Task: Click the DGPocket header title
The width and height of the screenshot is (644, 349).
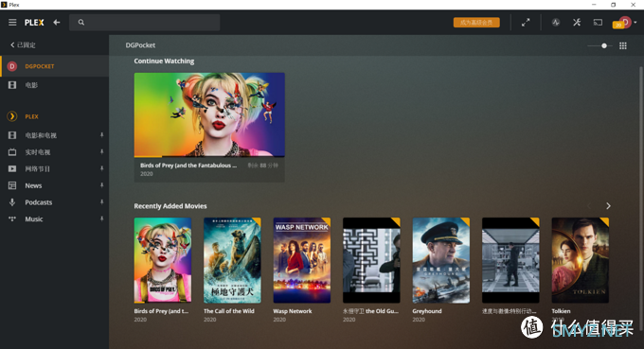Action: 140,45
